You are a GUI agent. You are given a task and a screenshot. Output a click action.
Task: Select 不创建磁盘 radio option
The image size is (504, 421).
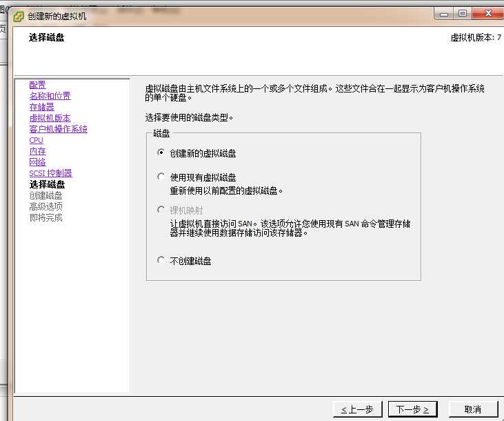(x=161, y=260)
